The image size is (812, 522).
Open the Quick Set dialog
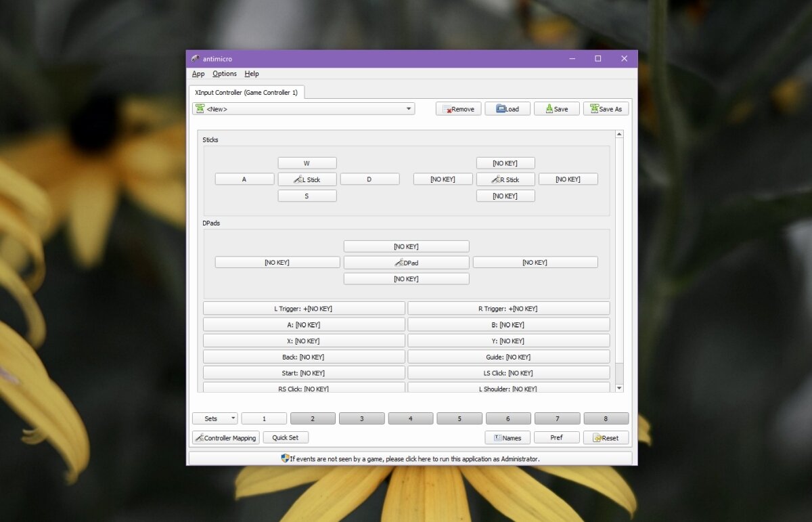tap(286, 437)
